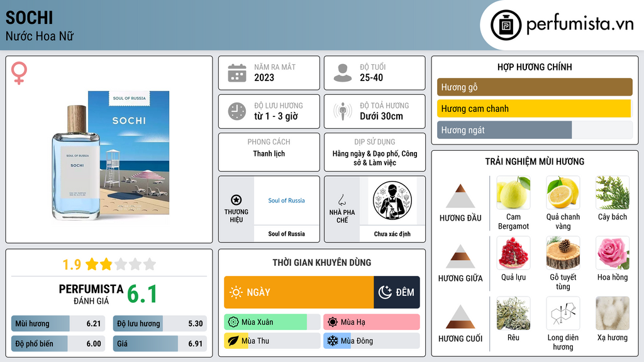
Task: Click the perfumista.vn site name
Action: click(x=580, y=24)
